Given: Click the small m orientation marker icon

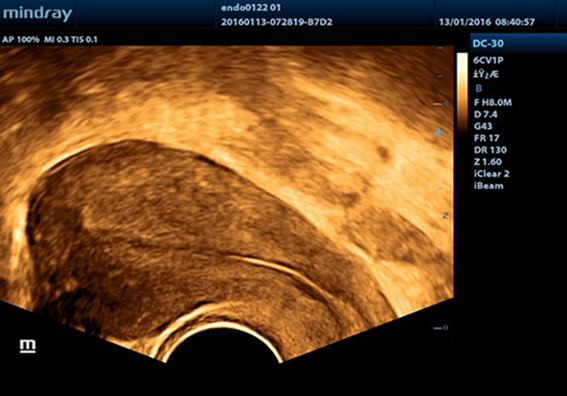Looking at the screenshot, I should click(x=28, y=346).
